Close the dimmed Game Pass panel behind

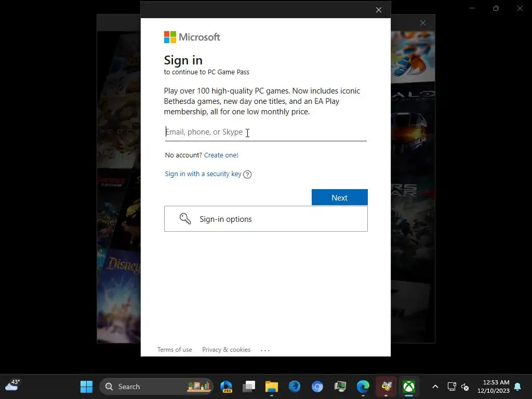pos(423,23)
